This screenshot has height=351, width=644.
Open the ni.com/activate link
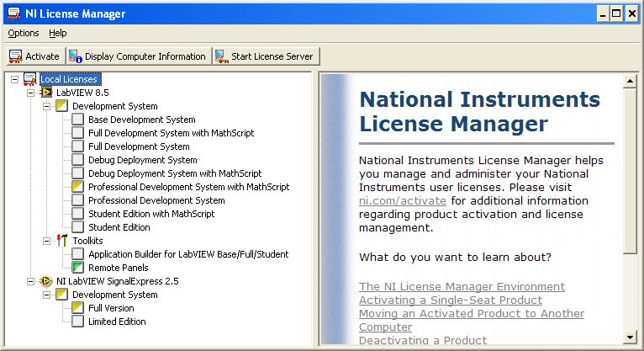coord(402,200)
